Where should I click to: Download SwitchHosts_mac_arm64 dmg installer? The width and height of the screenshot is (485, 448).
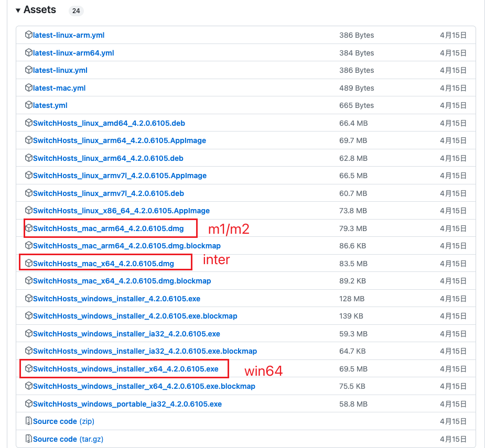(x=108, y=228)
